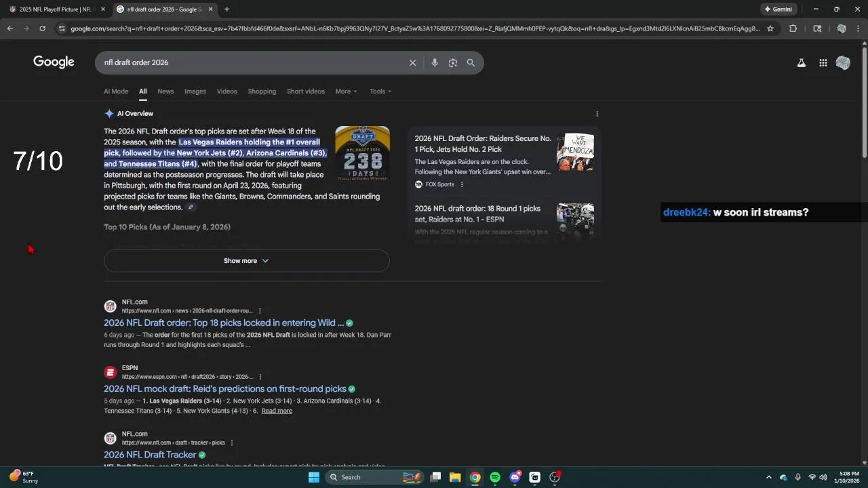The height and width of the screenshot is (488, 868).
Task: Expand the Tools dropdown
Action: tap(380, 91)
